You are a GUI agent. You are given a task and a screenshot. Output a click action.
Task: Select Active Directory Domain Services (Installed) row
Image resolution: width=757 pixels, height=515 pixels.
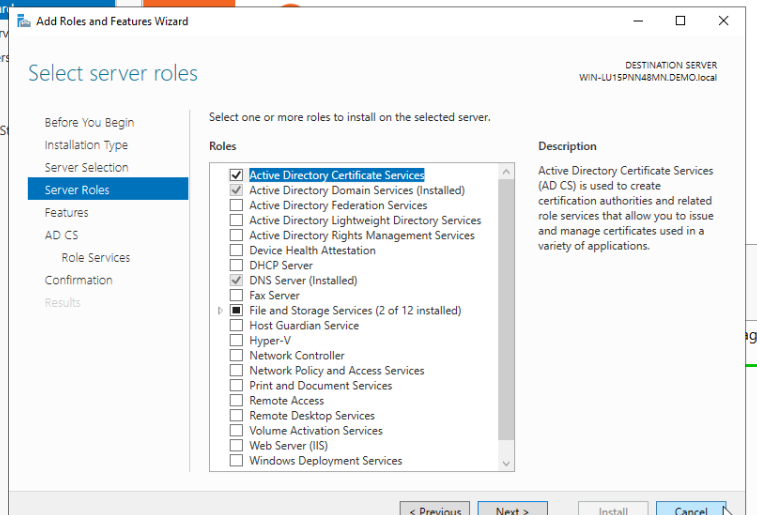click(357, 190)
